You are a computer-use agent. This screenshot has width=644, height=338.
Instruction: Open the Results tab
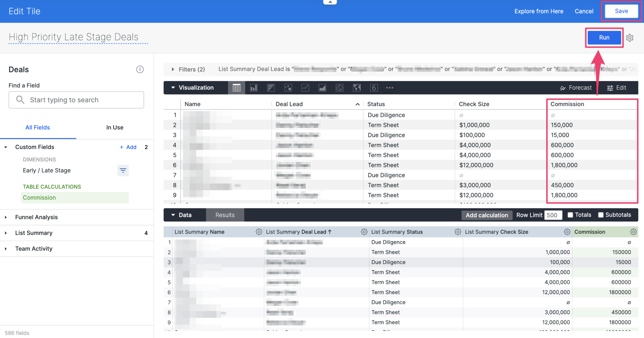pos(225,215)
